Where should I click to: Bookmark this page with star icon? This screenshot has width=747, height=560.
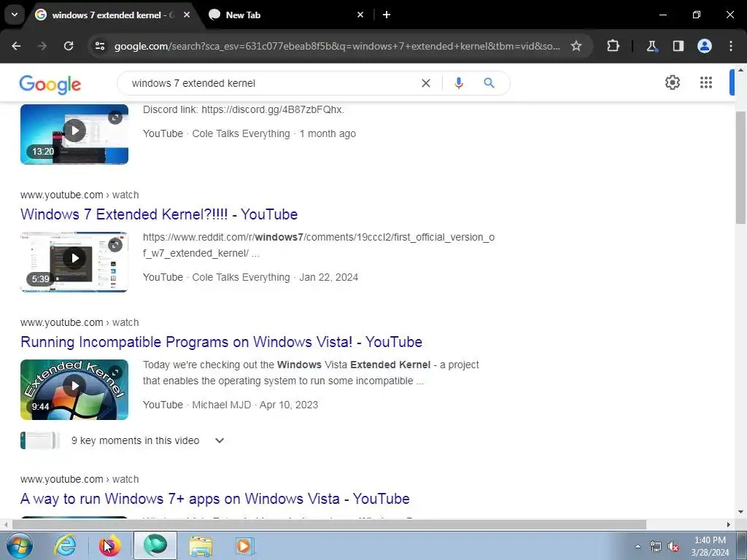coord(576,46)
